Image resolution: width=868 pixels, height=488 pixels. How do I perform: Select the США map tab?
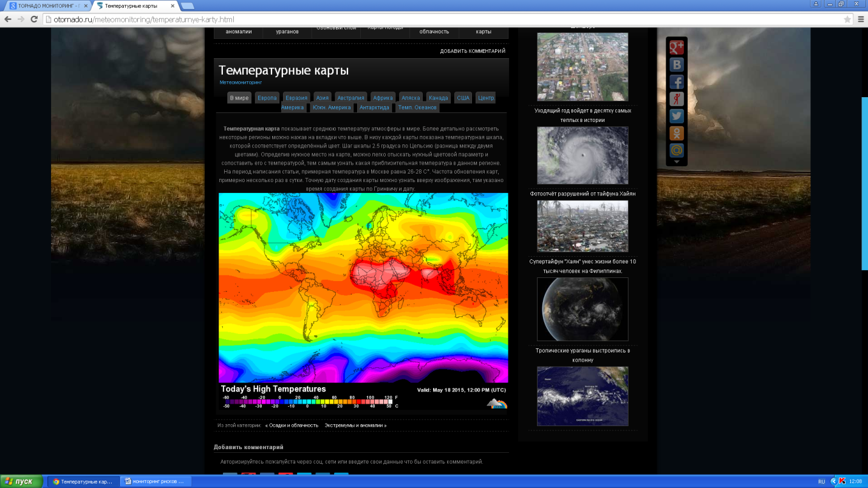click(463, 98)
